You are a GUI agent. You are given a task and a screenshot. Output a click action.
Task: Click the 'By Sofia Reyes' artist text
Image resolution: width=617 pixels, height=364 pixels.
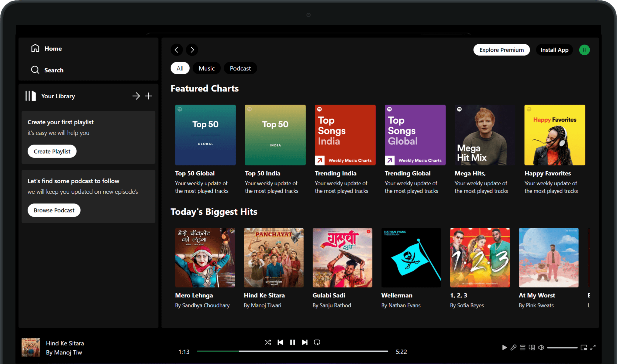[x=467, y=305]
